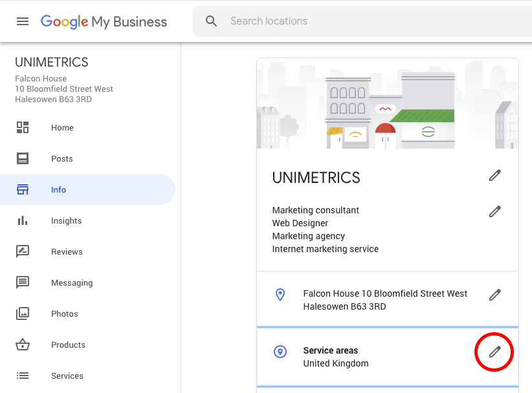Click the Home dashboard icon

pyautogui.click(x=23, y=127)
